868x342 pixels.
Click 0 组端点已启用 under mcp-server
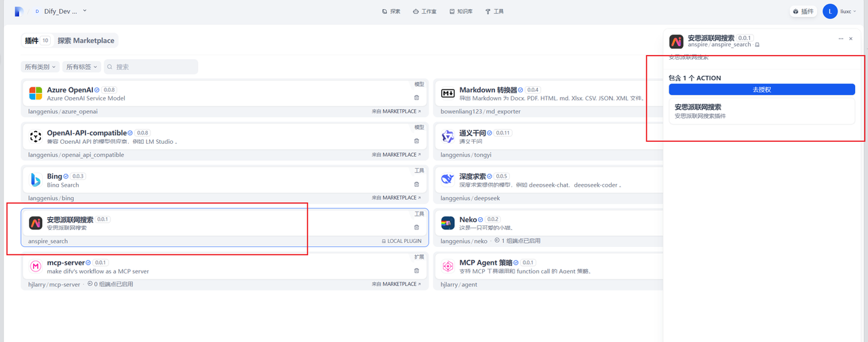tap(110, 284)
